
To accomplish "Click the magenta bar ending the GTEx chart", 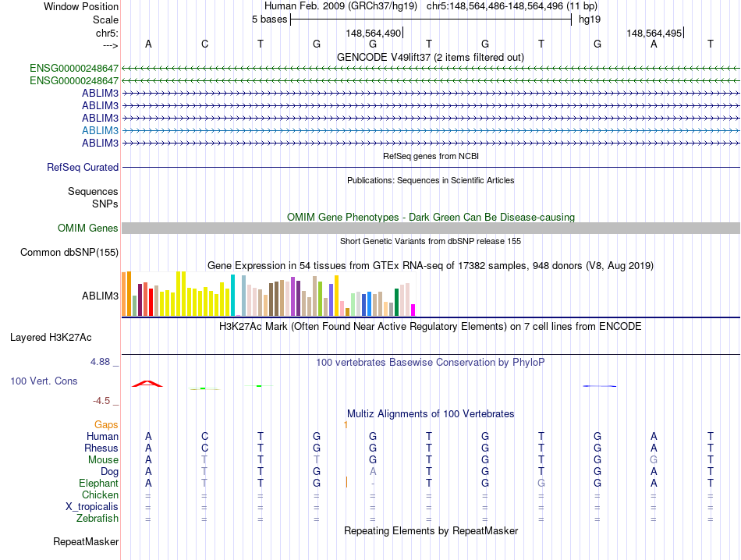I will pos(413,310).
